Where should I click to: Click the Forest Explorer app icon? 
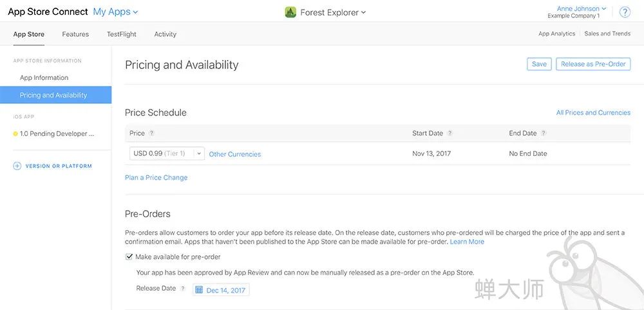click(290, 12)
